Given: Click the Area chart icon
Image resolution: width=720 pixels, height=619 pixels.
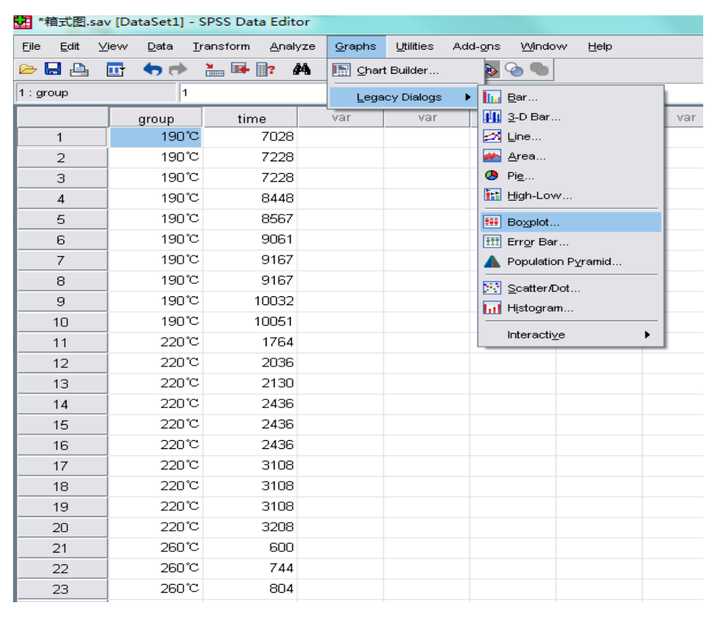Looking at the screenshot, I should point(492,156).
